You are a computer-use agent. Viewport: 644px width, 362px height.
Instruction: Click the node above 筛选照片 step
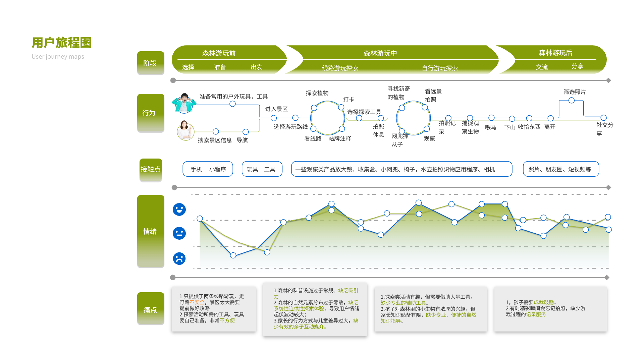point(571,101)
